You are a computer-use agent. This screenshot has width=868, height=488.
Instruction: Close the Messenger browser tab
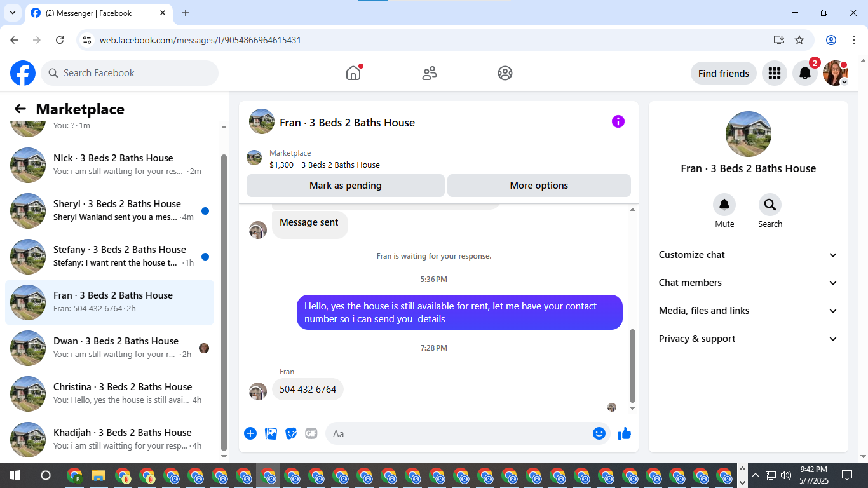[163, 13]
